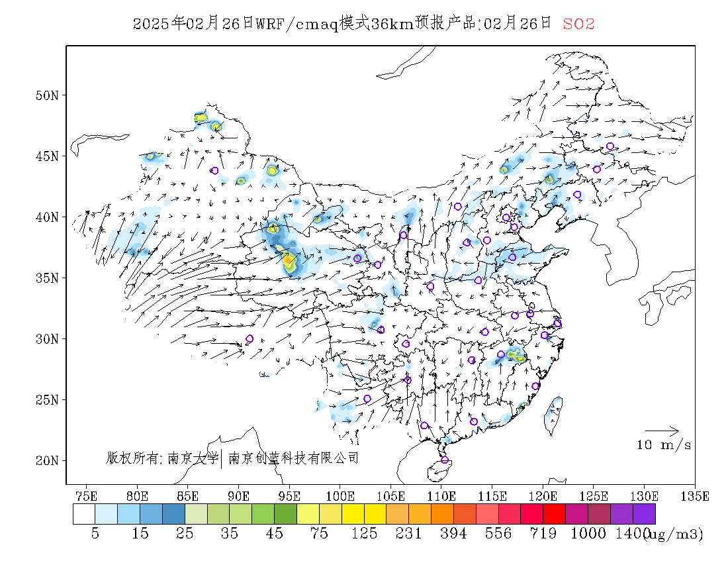Click the 10 m/s wind scale label

[x=664, y=445]
